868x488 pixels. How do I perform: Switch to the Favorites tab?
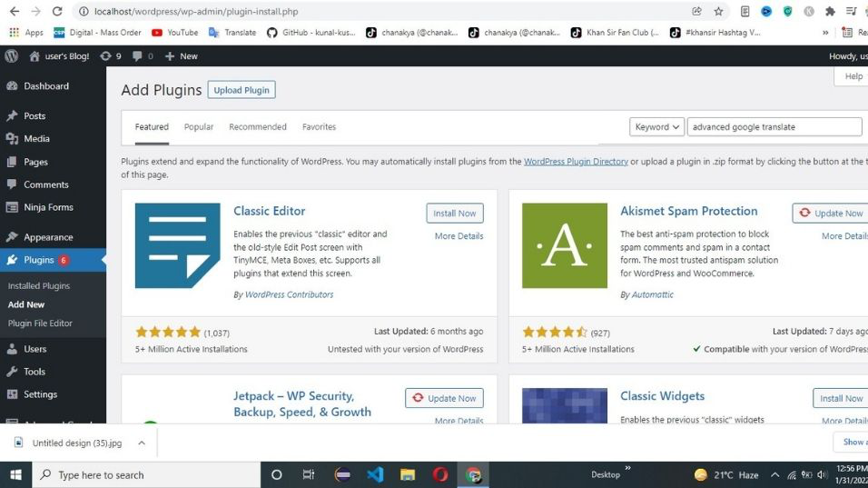click(319, 127)
